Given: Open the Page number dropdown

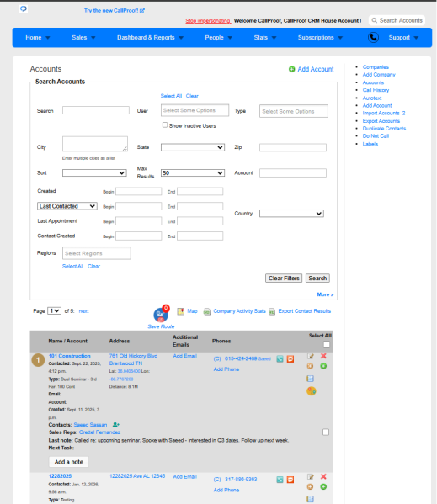Looking at the screenshot, I should coord(55,310).
